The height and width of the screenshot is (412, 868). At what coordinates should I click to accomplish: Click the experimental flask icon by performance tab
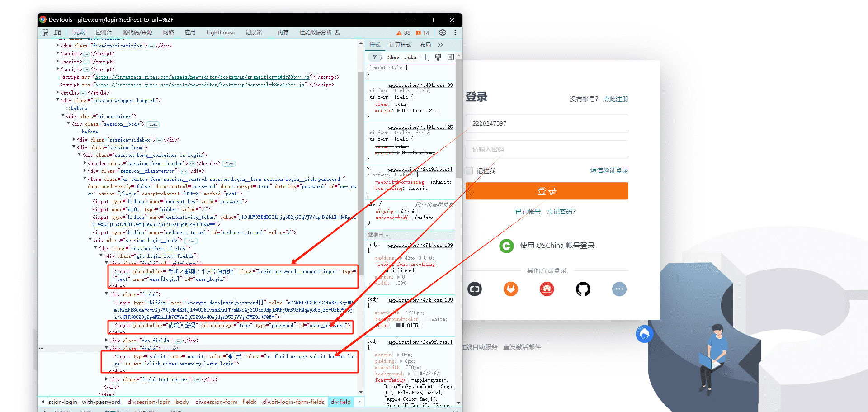tap(337, 33)
